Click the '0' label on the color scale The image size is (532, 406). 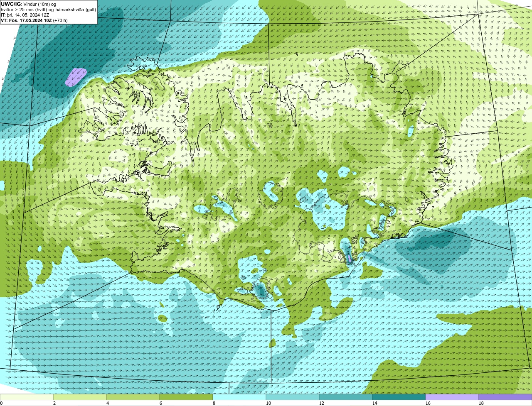(x=1, y=403)
